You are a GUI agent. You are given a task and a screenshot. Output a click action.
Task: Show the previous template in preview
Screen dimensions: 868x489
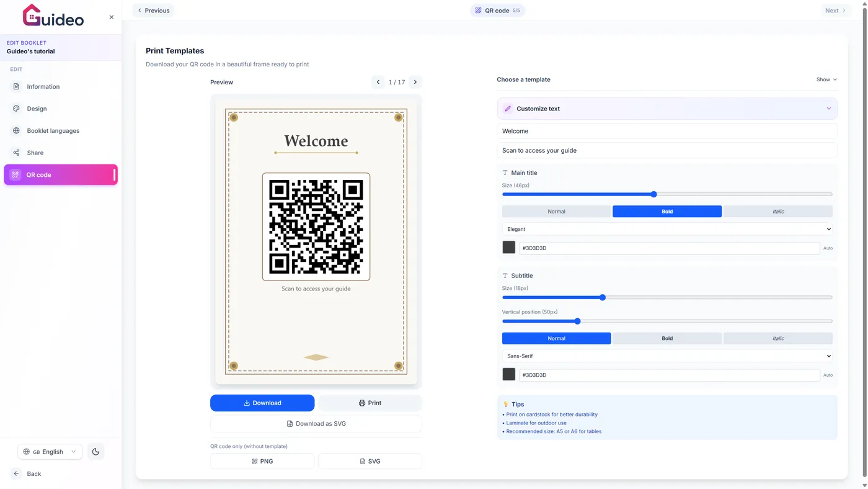(x=378, y=82)
